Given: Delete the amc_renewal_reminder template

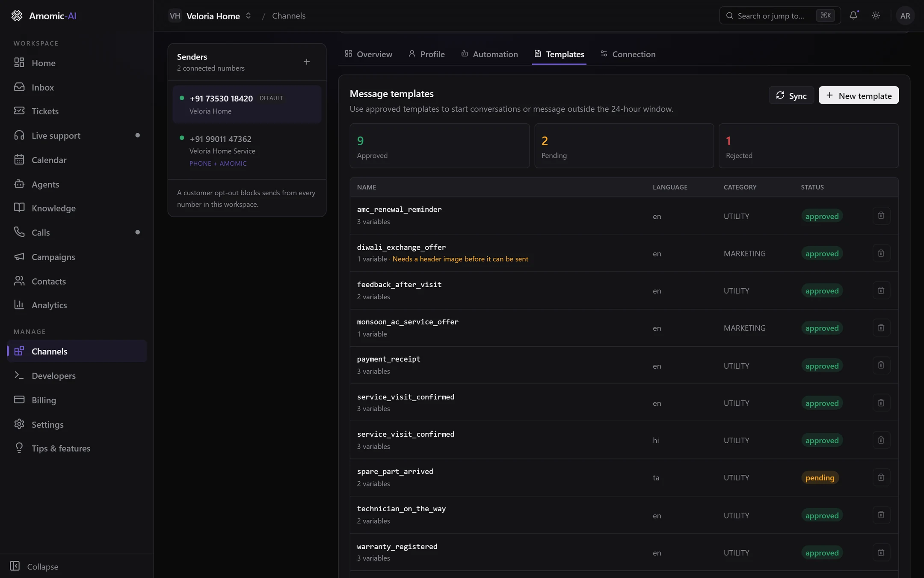Looking at the screenshot, I should (x=881, y=215).
